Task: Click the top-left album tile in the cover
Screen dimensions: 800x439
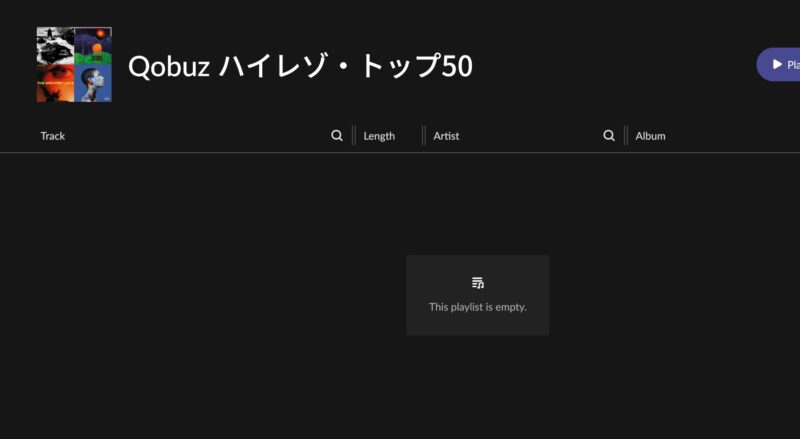Action: tap(55, 45)
